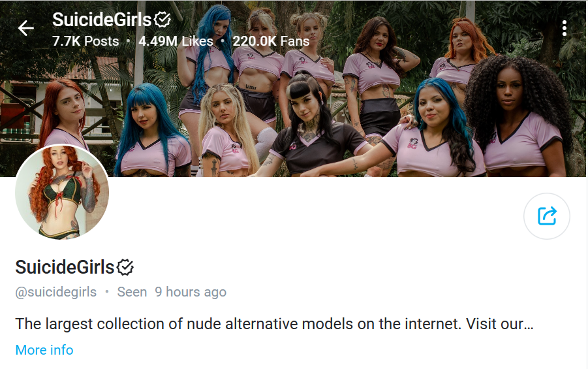This screenshot has width=588, height=369.
Task: Click the trailing ellipsis in the bio
Action: (529, 325)
